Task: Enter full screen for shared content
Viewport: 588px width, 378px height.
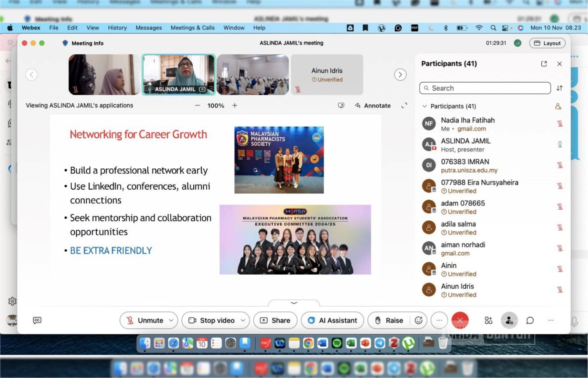Action: [404, 106]
